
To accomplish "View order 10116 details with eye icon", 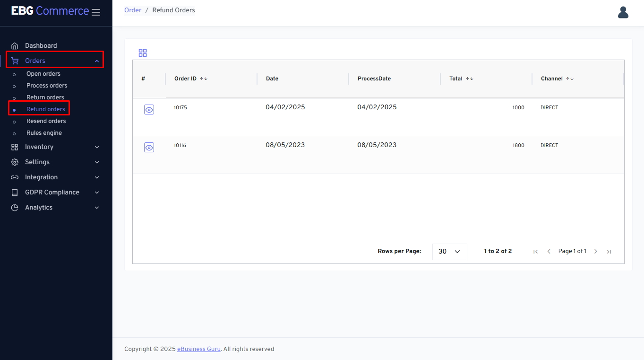I will pos(149,148).
